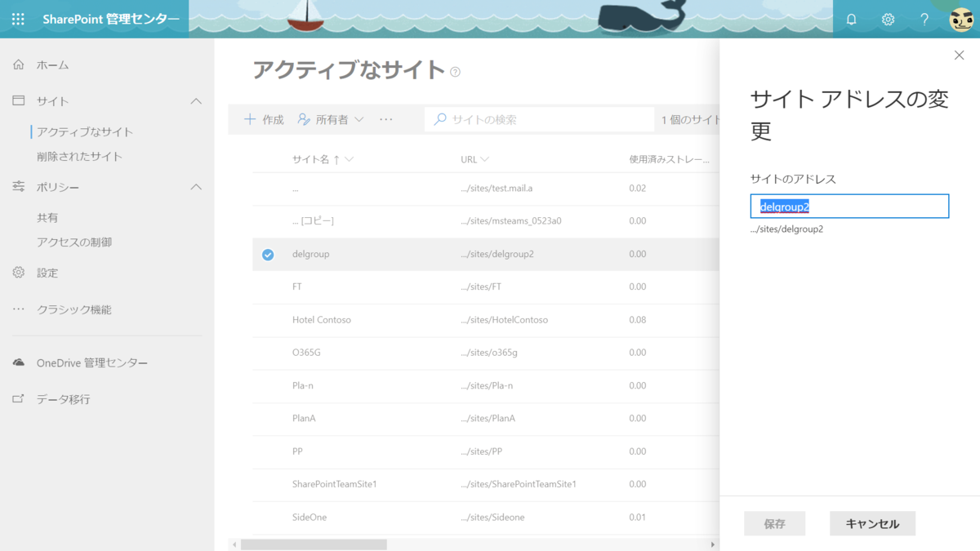
Task: Open アクセスの制御 page
Action: coord(74,242)
